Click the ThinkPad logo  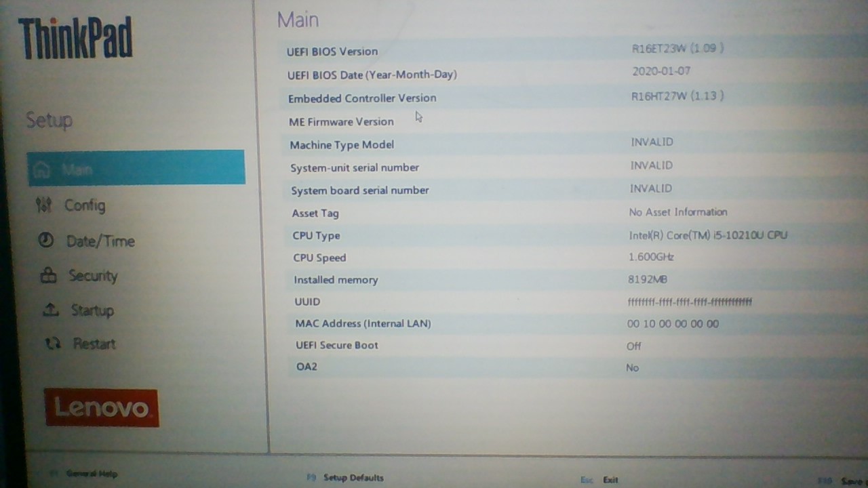[75, 39]
